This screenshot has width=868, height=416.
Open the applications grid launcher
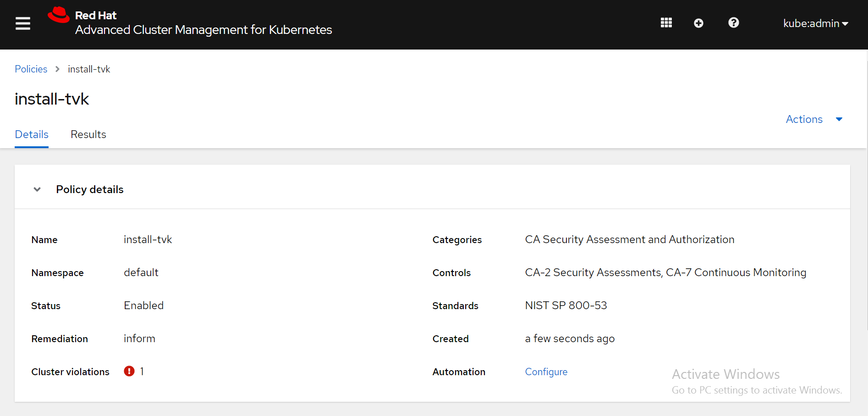coord(666,23)
